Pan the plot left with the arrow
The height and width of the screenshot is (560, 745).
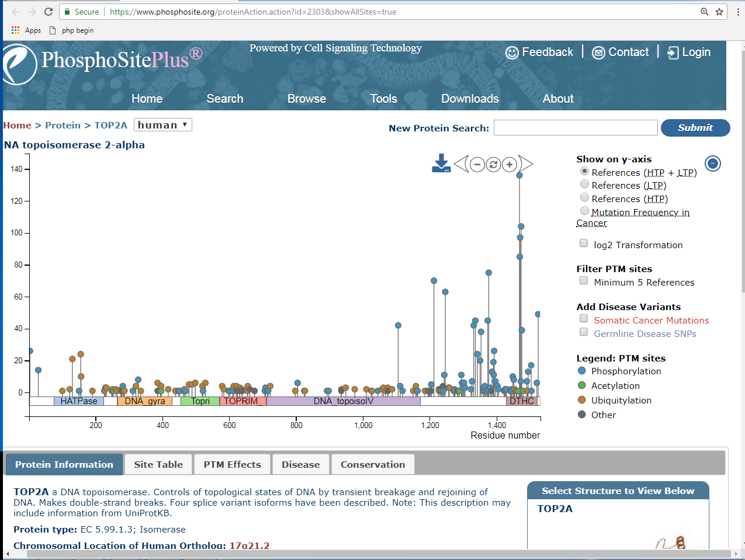coord(461,164)
